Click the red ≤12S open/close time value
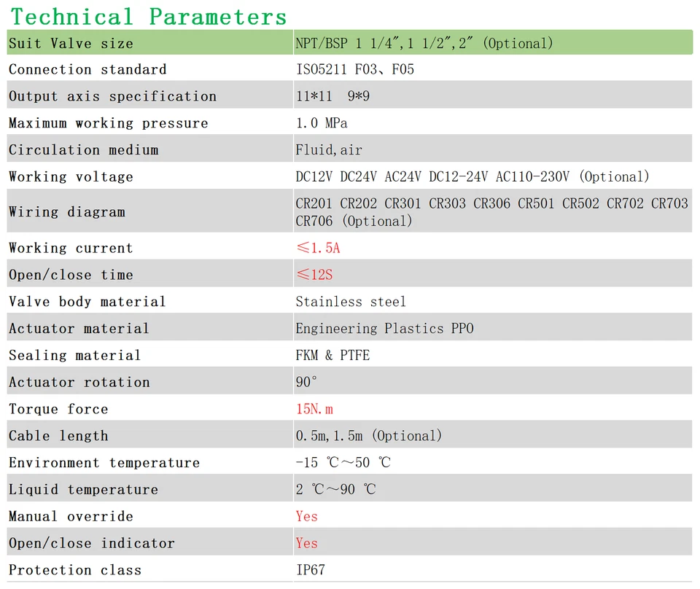 (x=314, y=275)
